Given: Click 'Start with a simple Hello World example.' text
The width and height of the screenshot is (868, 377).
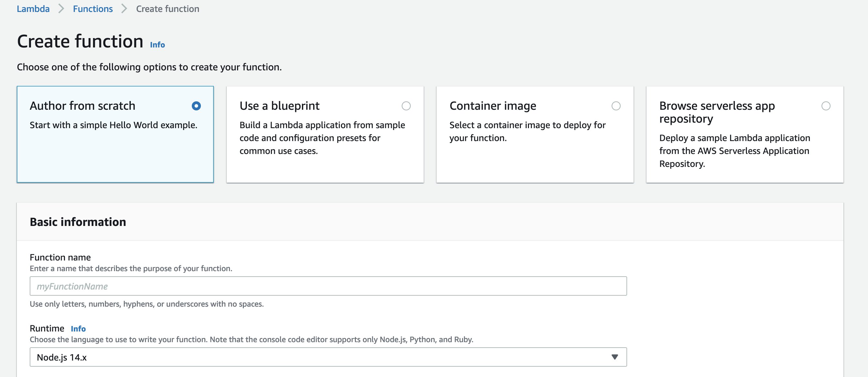Looking at the screenshot, I should point(114,125).
